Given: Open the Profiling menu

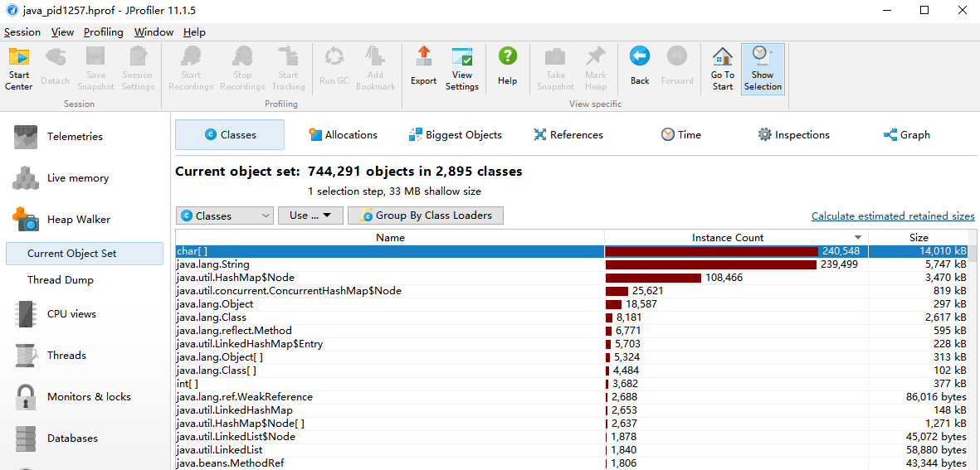Looking at the screenshot, I should pos(103,32).
